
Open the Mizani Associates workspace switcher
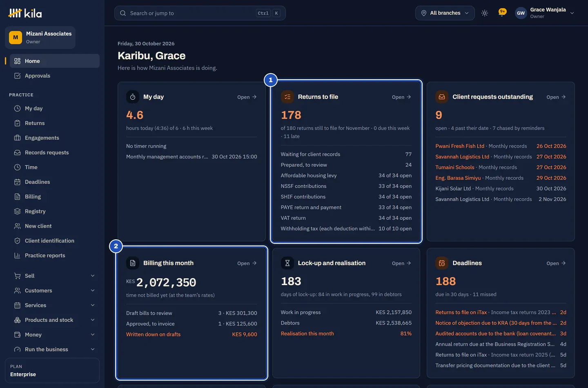pyautogui.click(x=40, y=38)
